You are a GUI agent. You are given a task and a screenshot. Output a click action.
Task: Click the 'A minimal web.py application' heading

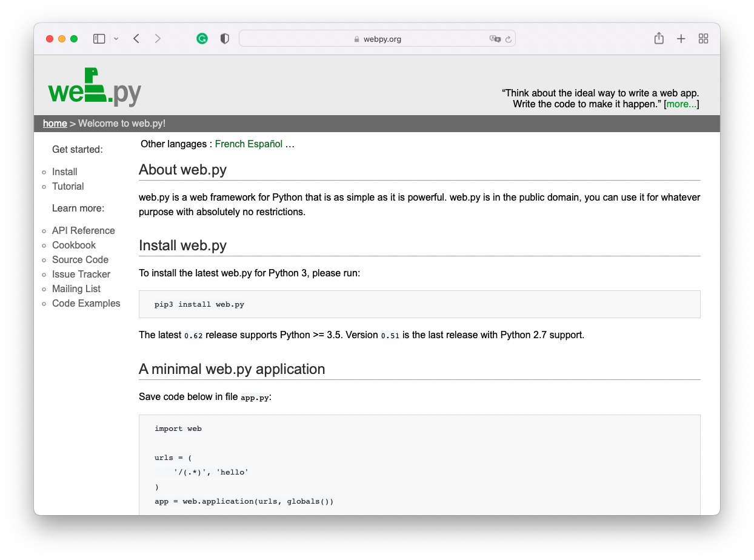[232, 369]
